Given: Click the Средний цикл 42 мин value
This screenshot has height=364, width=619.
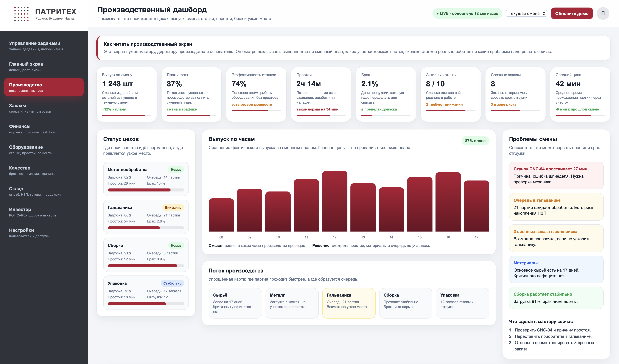Looking at the screenshot, I should coord(568,84).
